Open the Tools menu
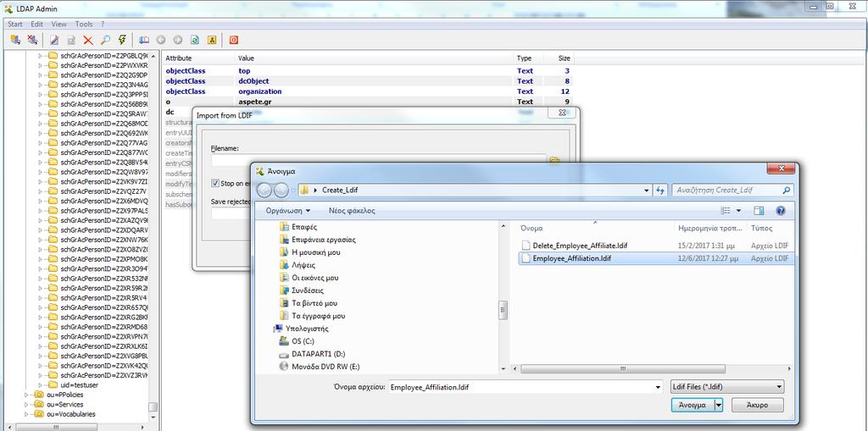The height and width of the screenshot is (431, 868). (84, 25)
